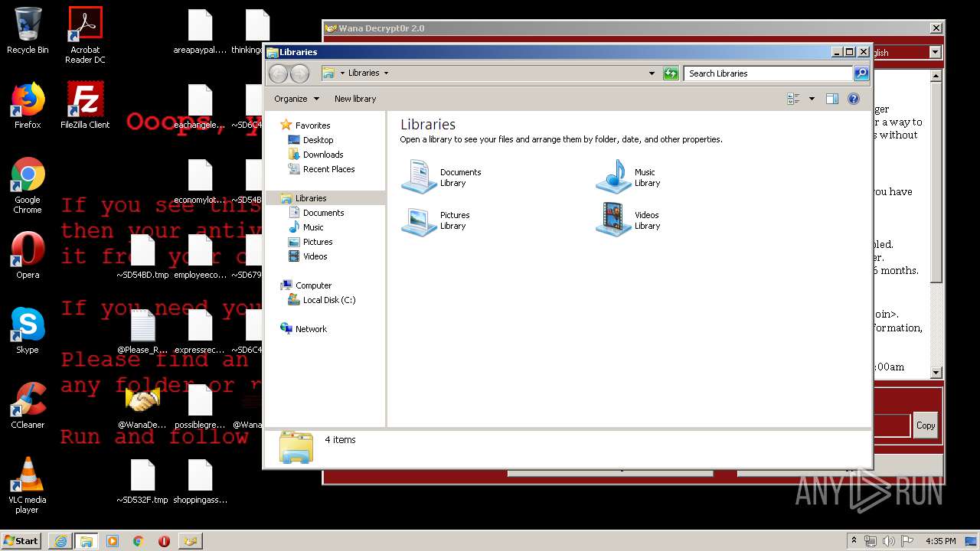Screen dimensions: 980x551
Task: Select Downloads under Favorites
Action: point(322,155)
